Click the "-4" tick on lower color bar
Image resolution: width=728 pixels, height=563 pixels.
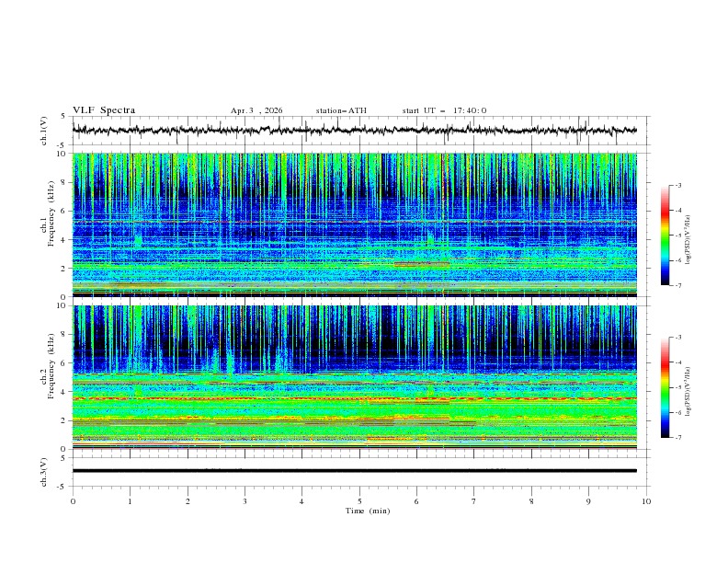point(678,362)
